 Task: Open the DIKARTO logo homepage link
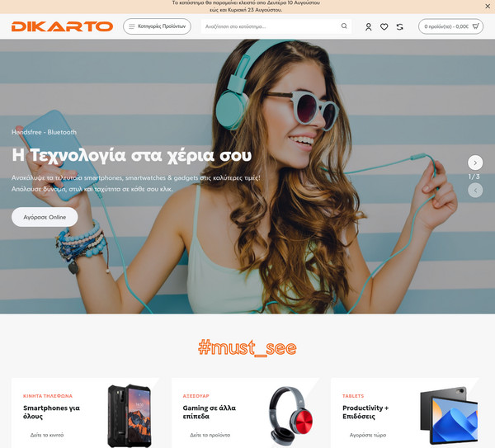(x=62, y=26)
